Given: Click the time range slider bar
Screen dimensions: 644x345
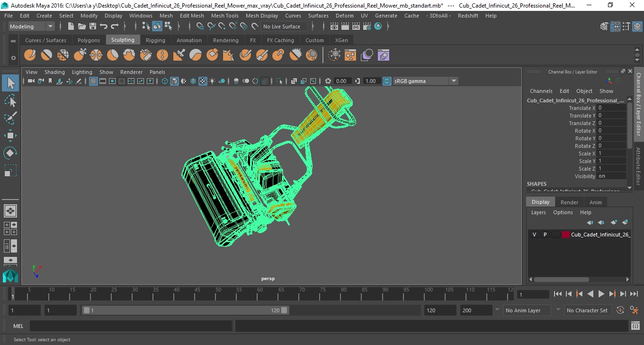Looking at the screenshot, I should tap(185, 310).
